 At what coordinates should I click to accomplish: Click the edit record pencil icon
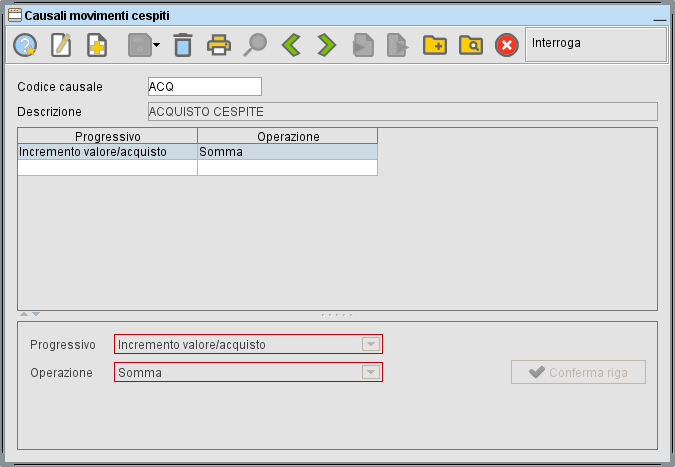click(x=61, y=45)
